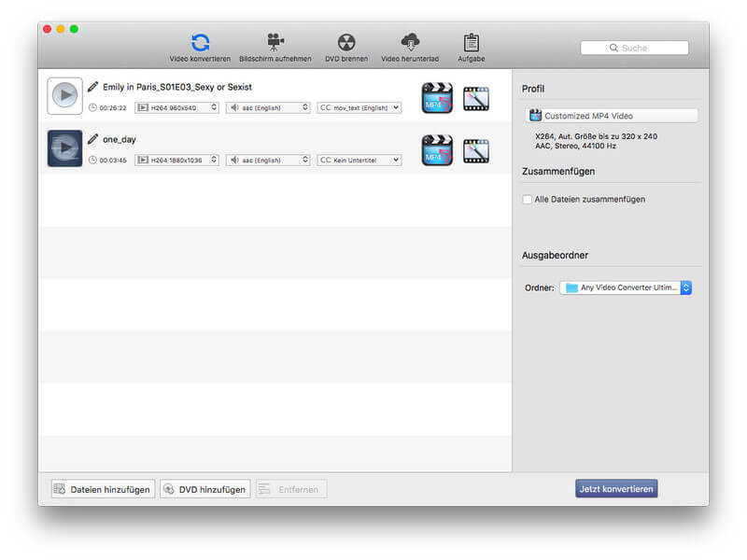
Task: Click the pencil rename icon beside one_day
Action: 92,139
